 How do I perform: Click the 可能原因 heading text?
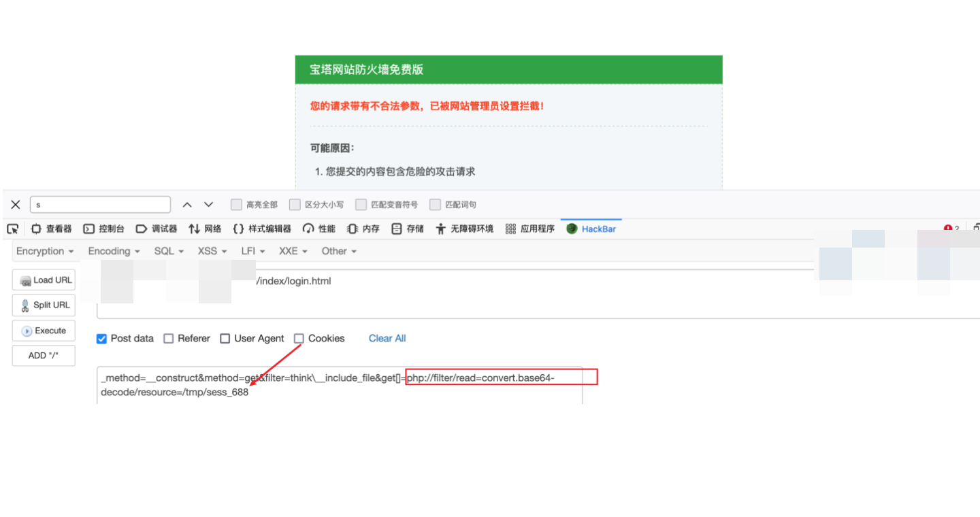pyautogui.click(x=332, y=148)
